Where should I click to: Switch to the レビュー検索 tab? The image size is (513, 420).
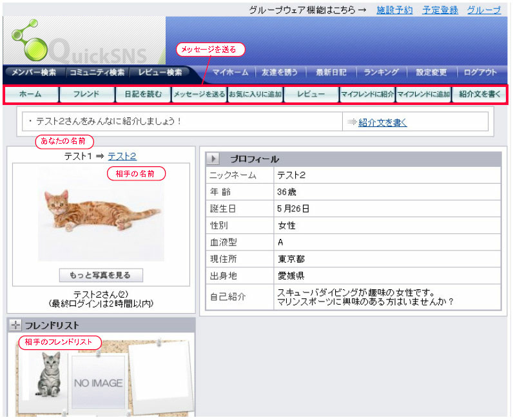click(x=160, y=73)
